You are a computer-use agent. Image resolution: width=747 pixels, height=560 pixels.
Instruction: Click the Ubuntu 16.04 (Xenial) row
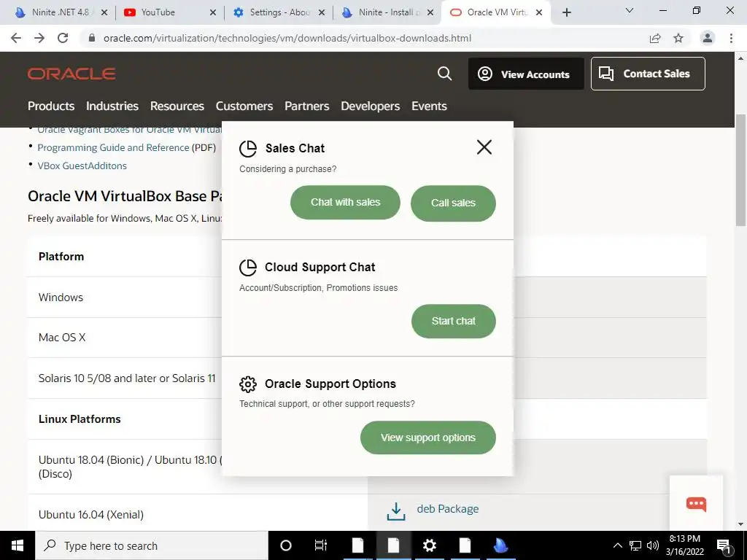(197, 513)
